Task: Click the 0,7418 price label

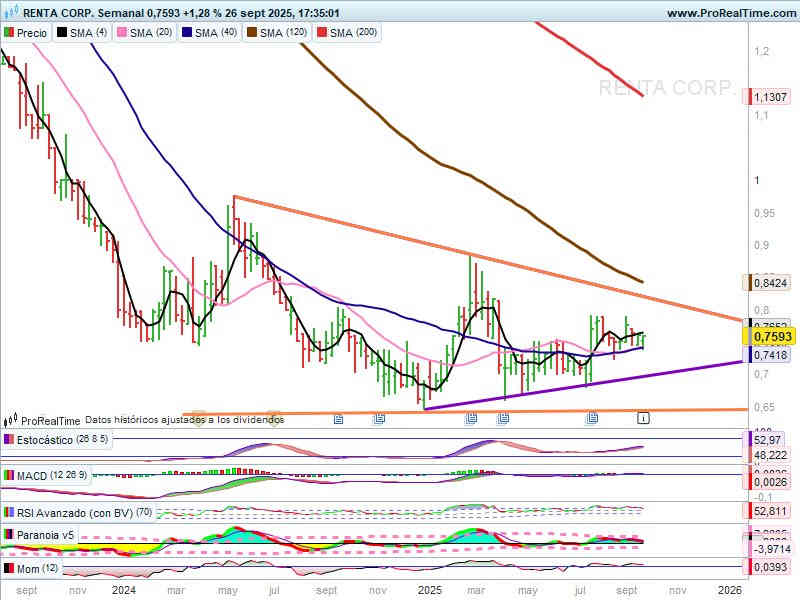Action: coord(770,355)
